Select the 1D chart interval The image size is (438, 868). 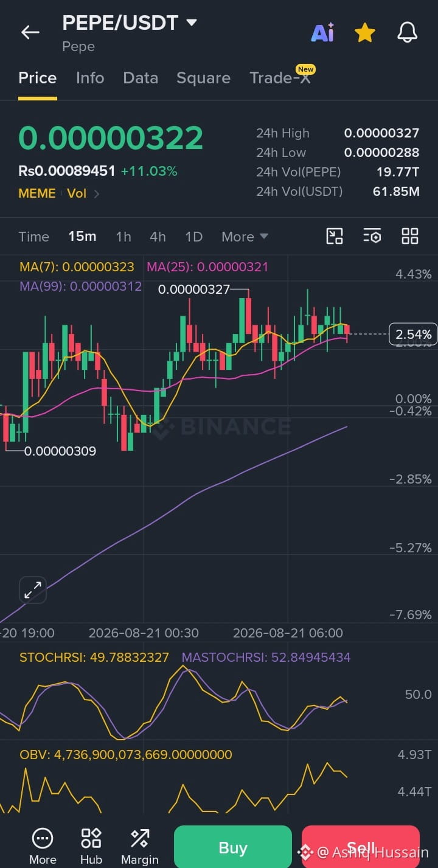[x=193, y=237]
